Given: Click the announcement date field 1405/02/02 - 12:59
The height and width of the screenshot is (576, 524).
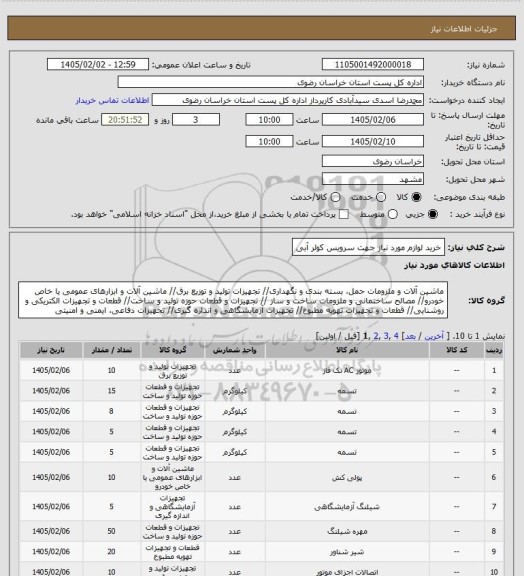Looking at the screenshot, I should (98, 64).
